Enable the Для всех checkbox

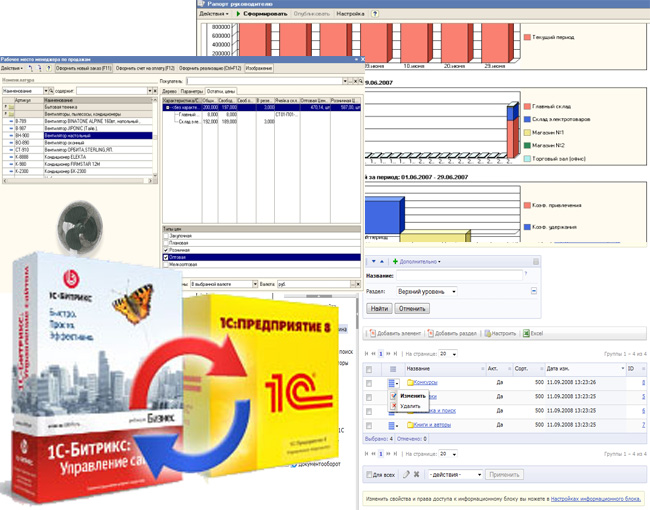369,474
